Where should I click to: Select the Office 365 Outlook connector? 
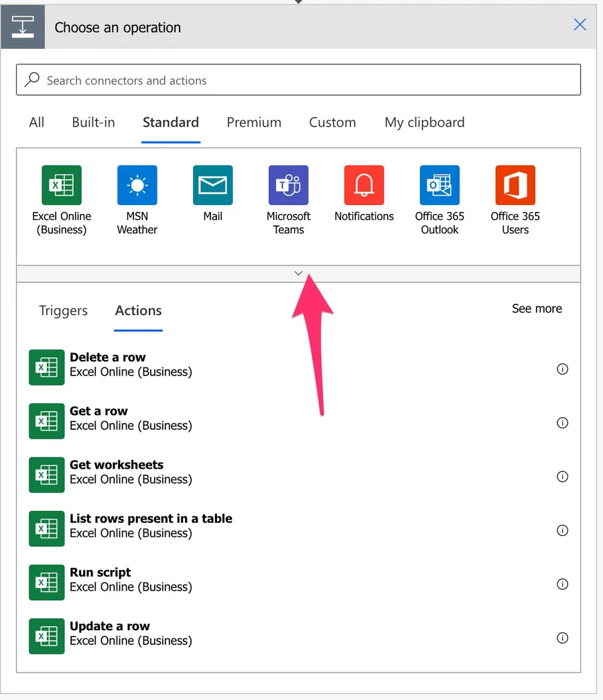(x=440, y=185)
